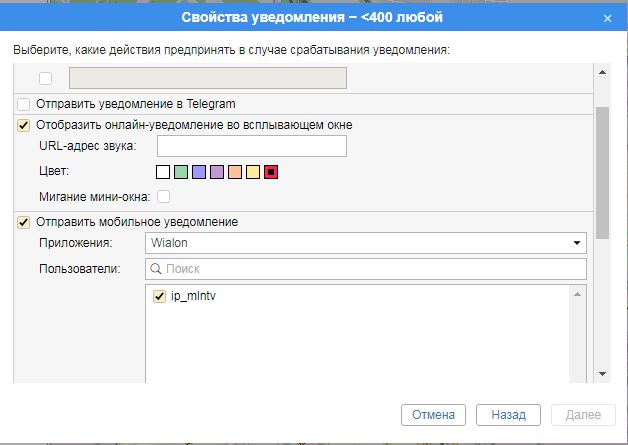Image resolution: width=628 pixels, height=445 pixels.
Task: Click the magnifier icon in the users search
Action: pyautogui.click(x=156, y=269)
